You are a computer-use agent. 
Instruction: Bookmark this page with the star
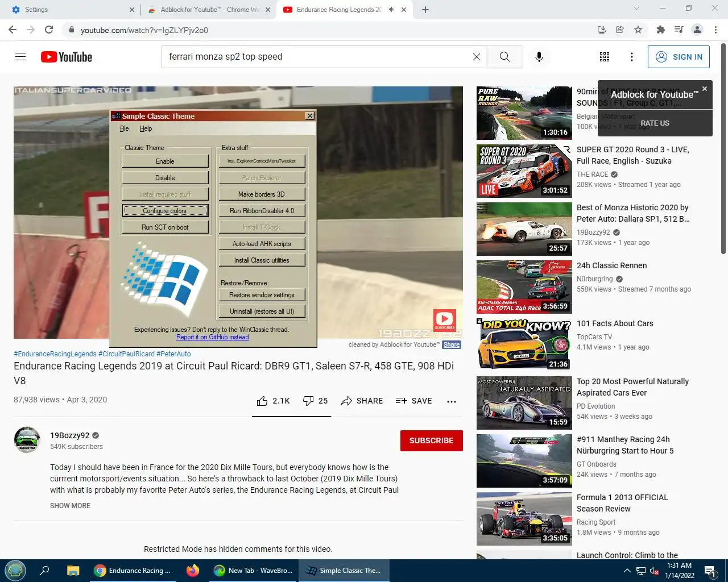pos(638,30)
